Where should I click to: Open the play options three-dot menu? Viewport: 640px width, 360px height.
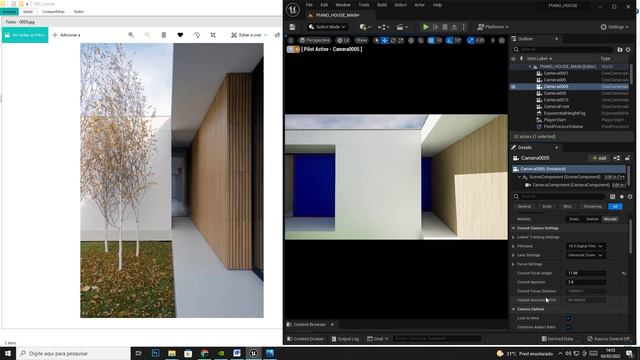click(x=463, y=27)
